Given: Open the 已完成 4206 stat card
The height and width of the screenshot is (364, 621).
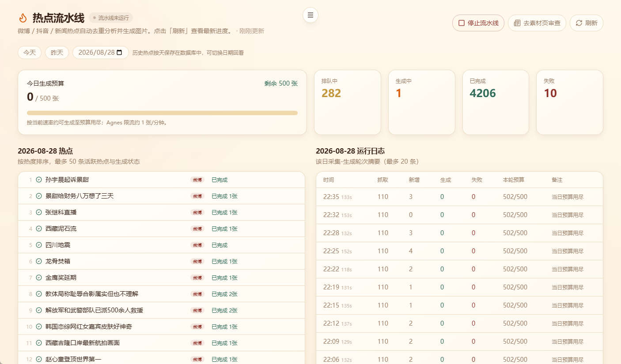Looking at the screenshot, I should [496, 102].
